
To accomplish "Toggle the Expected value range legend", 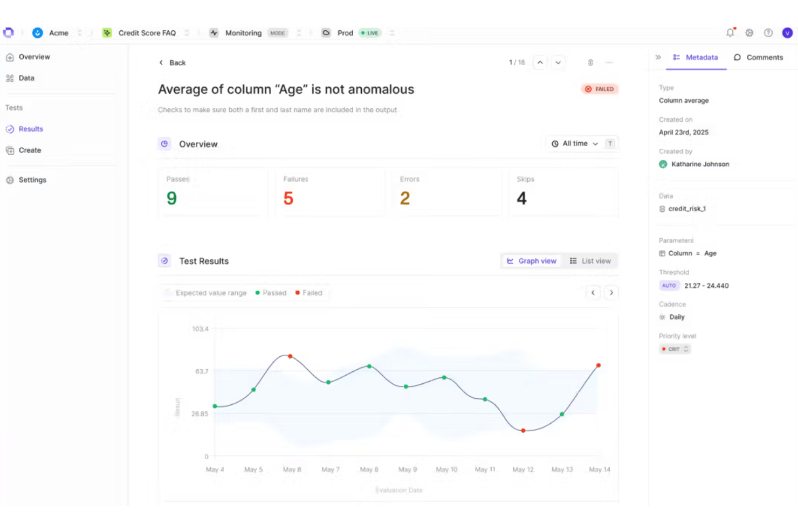I will [x=206, y=293].
